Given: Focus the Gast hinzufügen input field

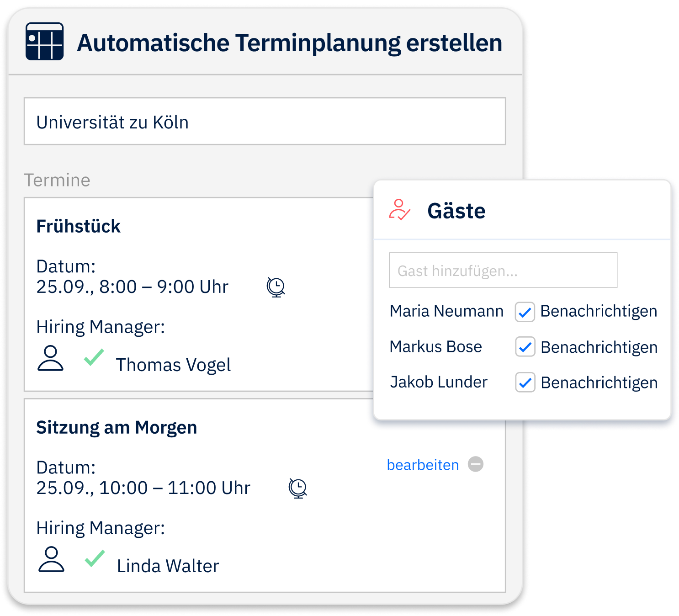Looking at the screenshot, I should tap(503, 271).
